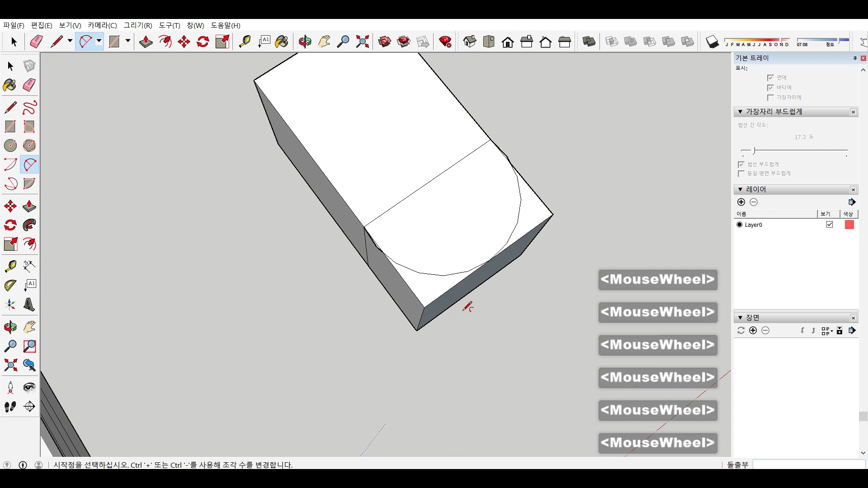This screenshot has width=868, height=488.
Task: Select the Protractor tool
Action: 10,286
